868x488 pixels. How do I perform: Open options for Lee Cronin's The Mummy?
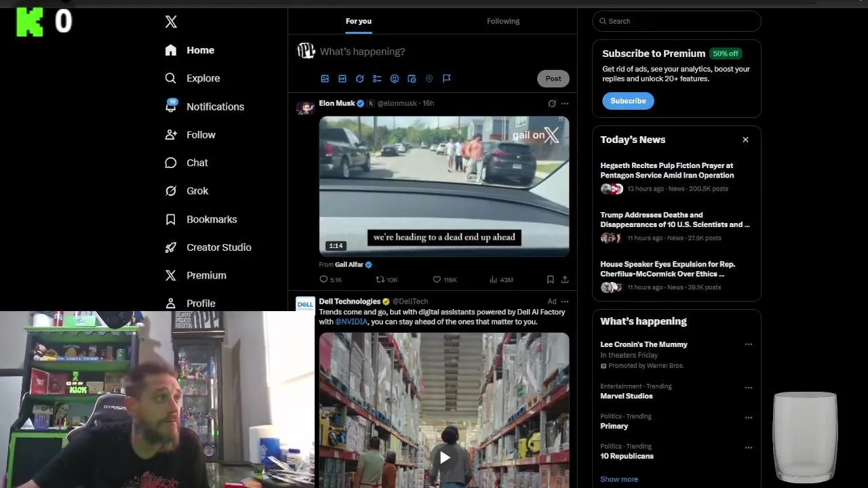click(749, 344)
